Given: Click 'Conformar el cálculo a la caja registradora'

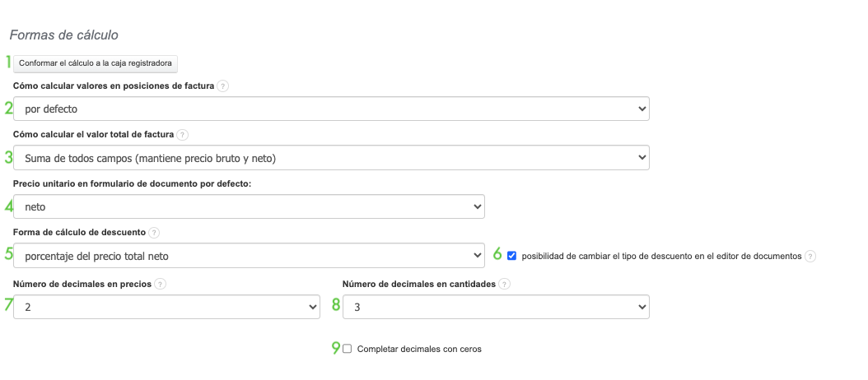Looking at the screenshot, I should pos(96,63).
